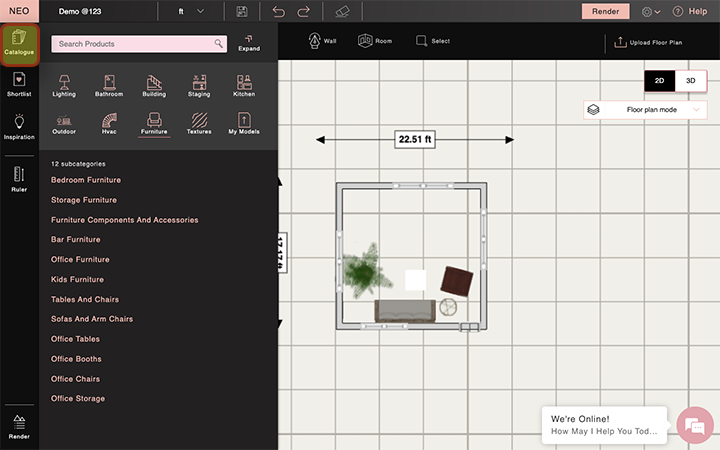This screenshot has width=720, height=450.
Task: Open the Catalogue panel
Action: [19, 45]
